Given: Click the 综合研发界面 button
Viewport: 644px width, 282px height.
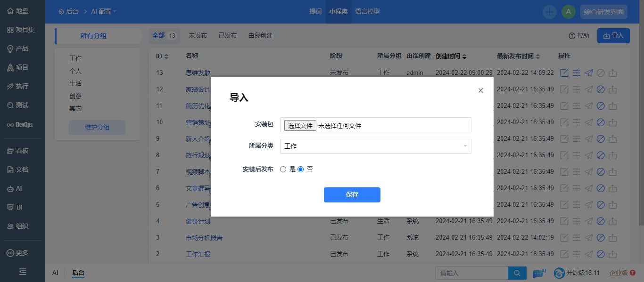Looking at the screenshot, I should point(604,12).
